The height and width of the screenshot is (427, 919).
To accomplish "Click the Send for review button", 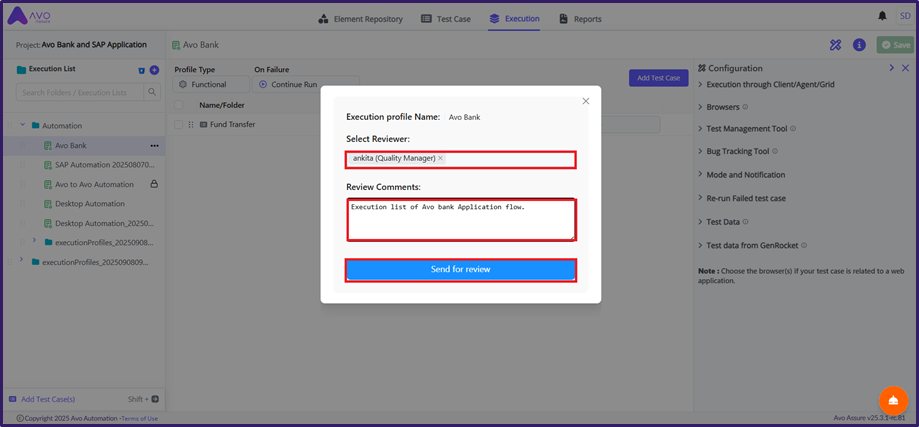I will [x=460, y=270].
